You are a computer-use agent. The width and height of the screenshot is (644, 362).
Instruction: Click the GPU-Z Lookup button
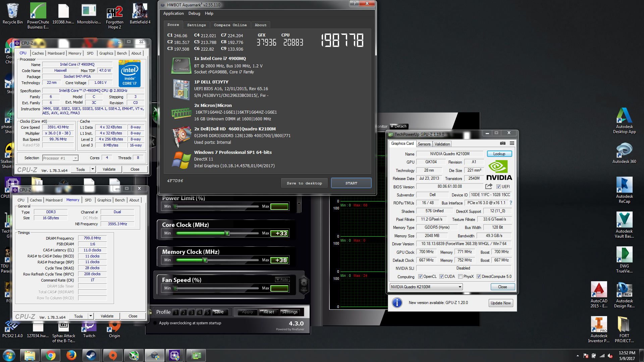499,154
